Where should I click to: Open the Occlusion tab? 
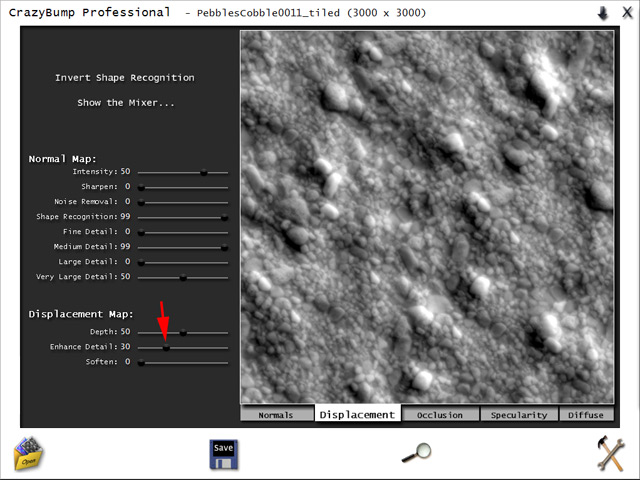pyautogui.click(x=440, y=415)
